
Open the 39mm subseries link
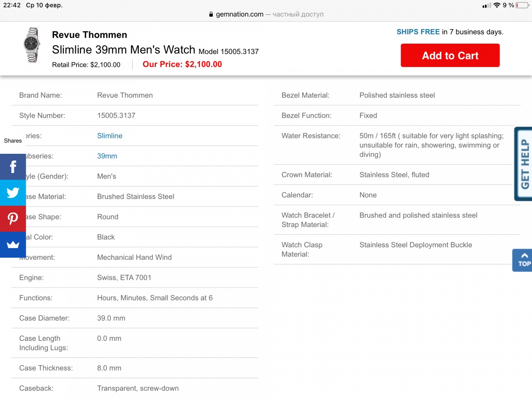pos(107,156)
